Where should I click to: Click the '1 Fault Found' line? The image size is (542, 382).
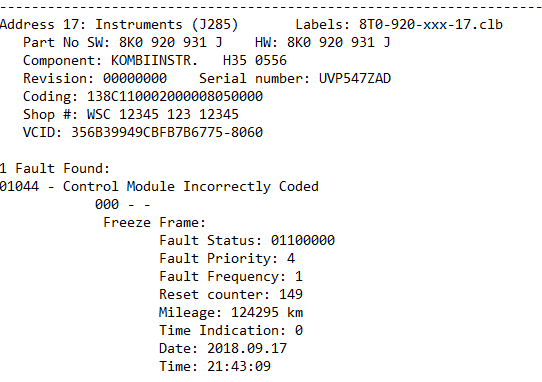click(x=55, y=169)
